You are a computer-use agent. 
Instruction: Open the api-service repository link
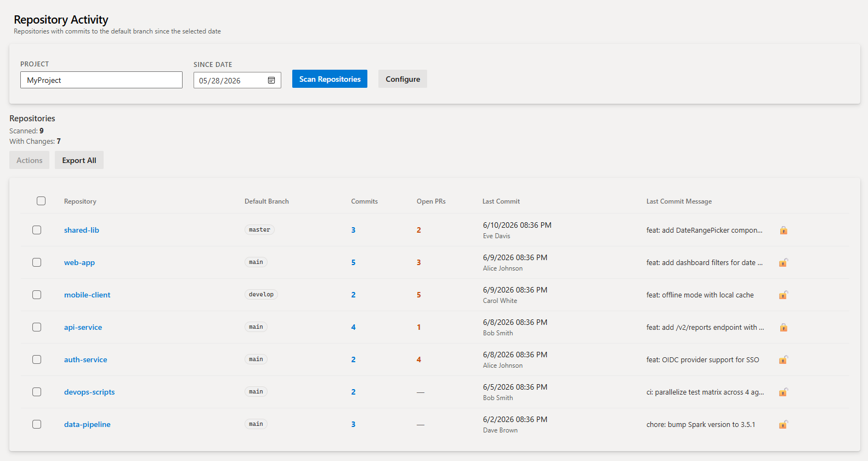[83, 327]
